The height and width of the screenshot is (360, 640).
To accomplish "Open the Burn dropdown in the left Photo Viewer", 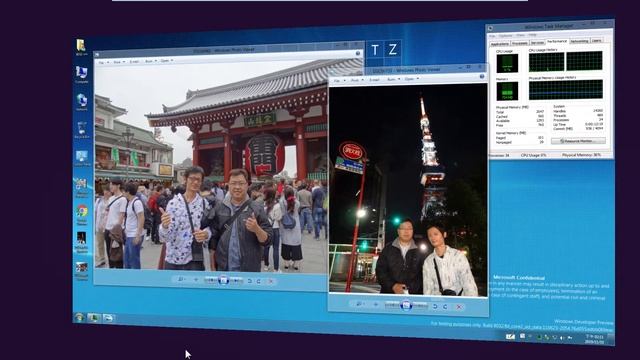I will 150,61.
